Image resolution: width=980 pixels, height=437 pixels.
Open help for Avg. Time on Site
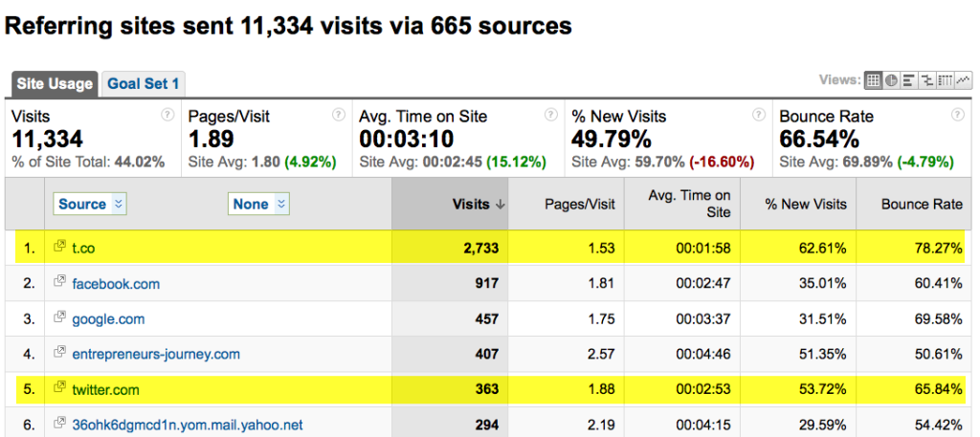pyautogui.click(x=550, y=115)
